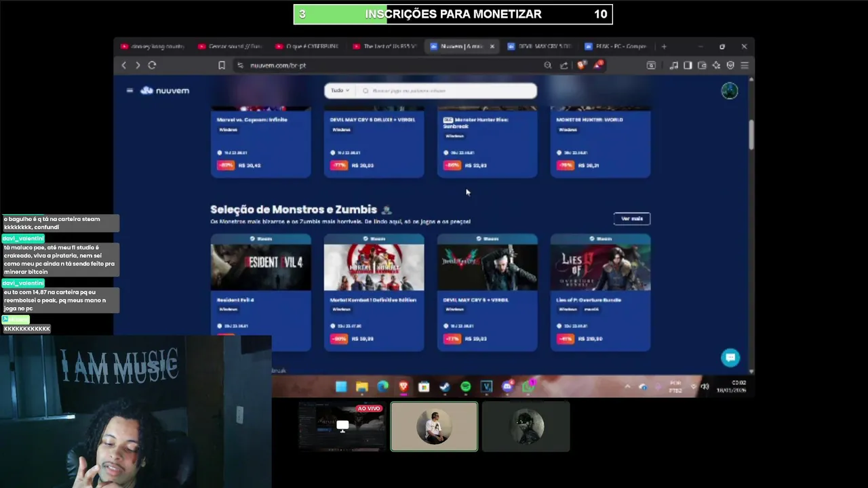Click the INSCRIÇÕES PARA MONETIZAR progress bar
This screenshot has width=868, height=488.
pyautogui.click(x=453, y=14)
